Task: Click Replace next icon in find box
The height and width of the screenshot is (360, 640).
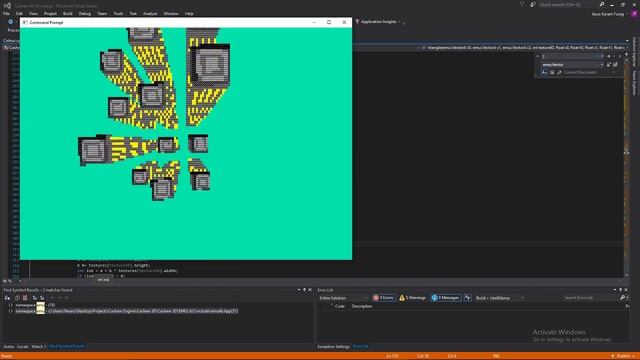Action: pyautogui.click(x=609, y=64)
